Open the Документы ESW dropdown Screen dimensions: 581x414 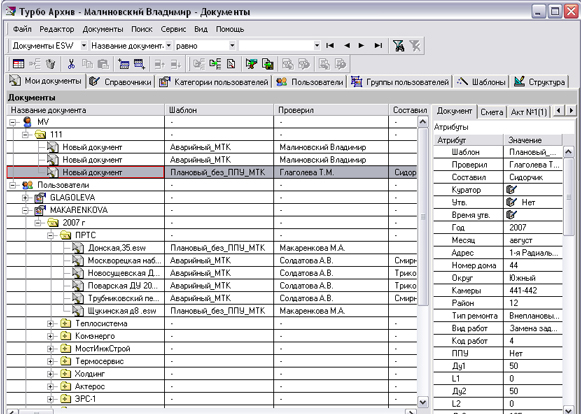click(84, 46)
